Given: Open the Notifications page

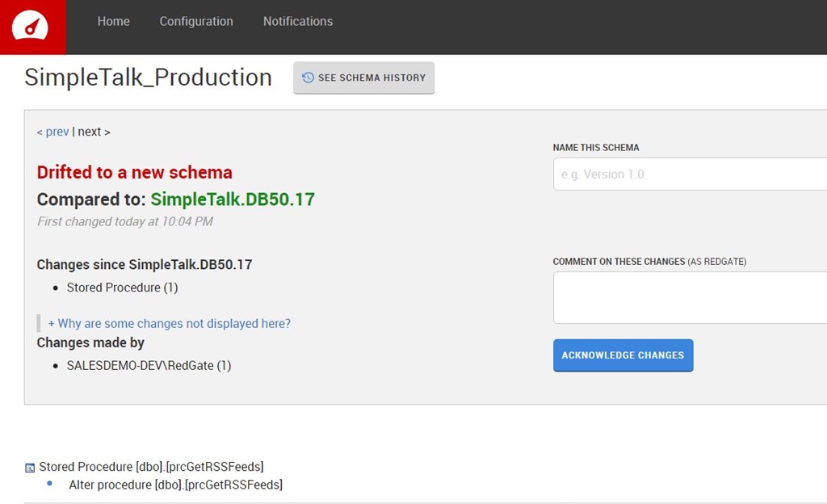Looking at the screenshot, I should 297,22.
